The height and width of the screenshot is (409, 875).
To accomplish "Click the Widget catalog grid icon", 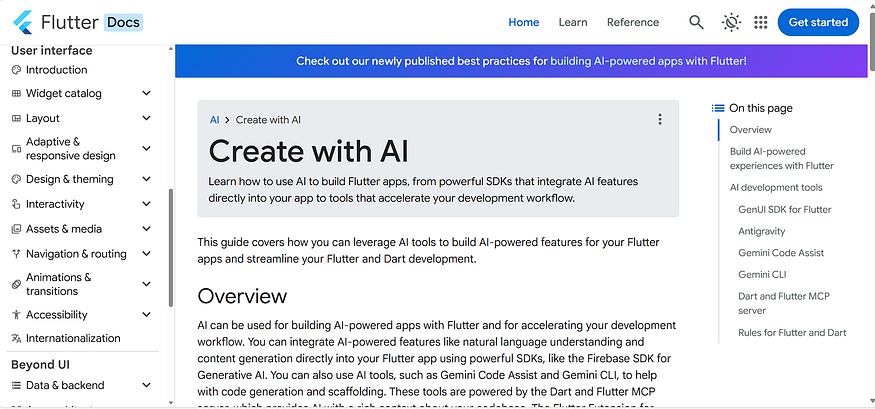I will point(16,94).
